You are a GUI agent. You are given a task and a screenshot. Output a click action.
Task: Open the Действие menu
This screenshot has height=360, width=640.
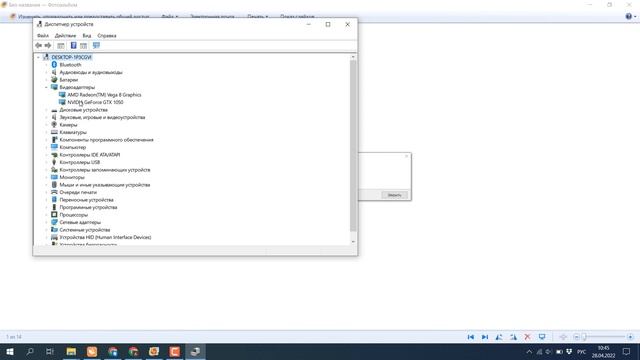(x=65, y=36)
